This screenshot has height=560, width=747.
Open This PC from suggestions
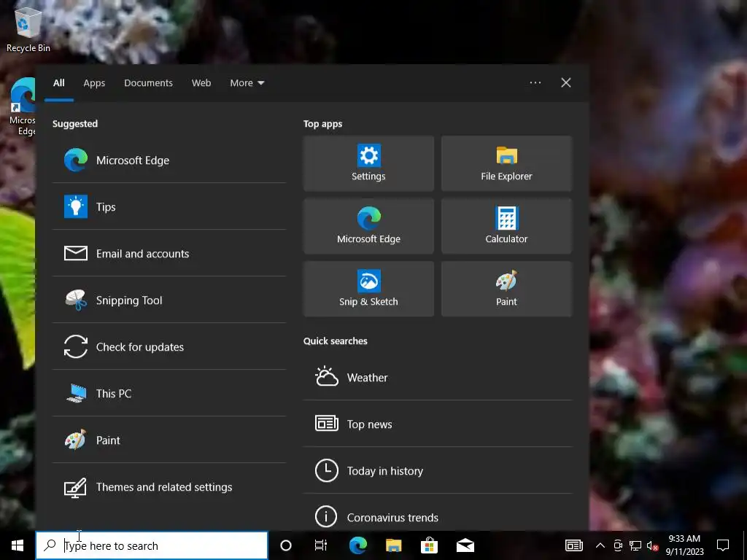point(169,393)
